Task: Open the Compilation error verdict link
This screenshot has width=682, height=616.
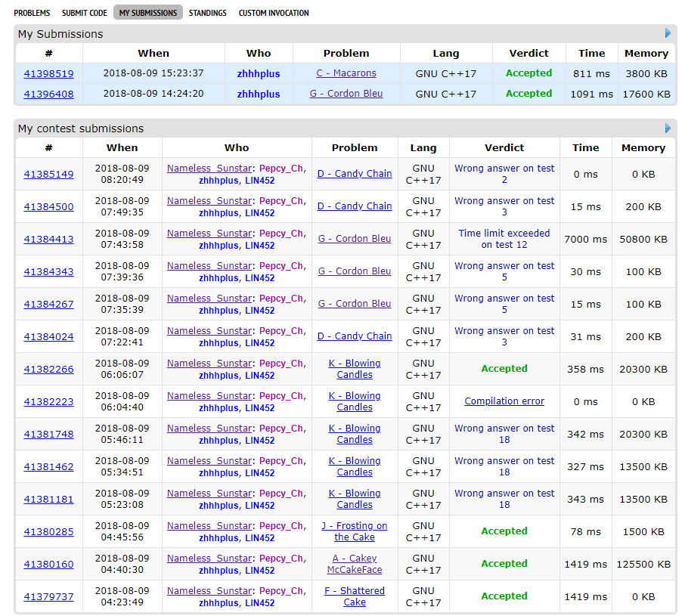Action: [504, 401]
